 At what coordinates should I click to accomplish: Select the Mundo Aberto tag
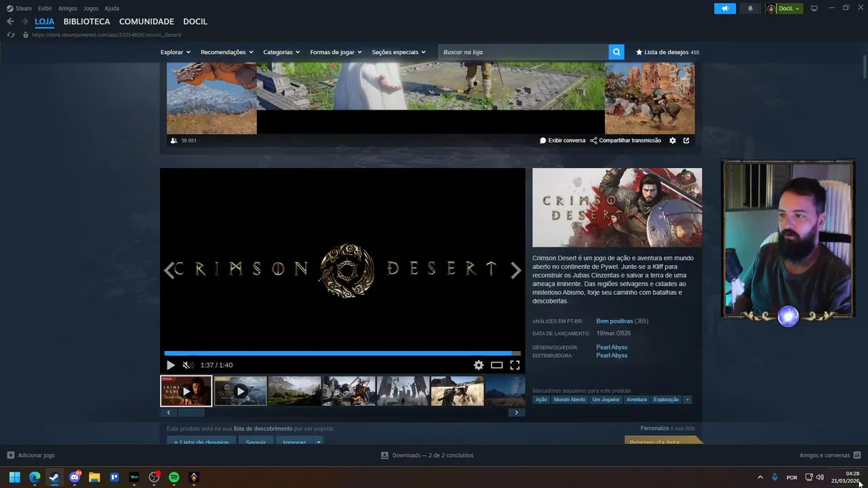569,399
